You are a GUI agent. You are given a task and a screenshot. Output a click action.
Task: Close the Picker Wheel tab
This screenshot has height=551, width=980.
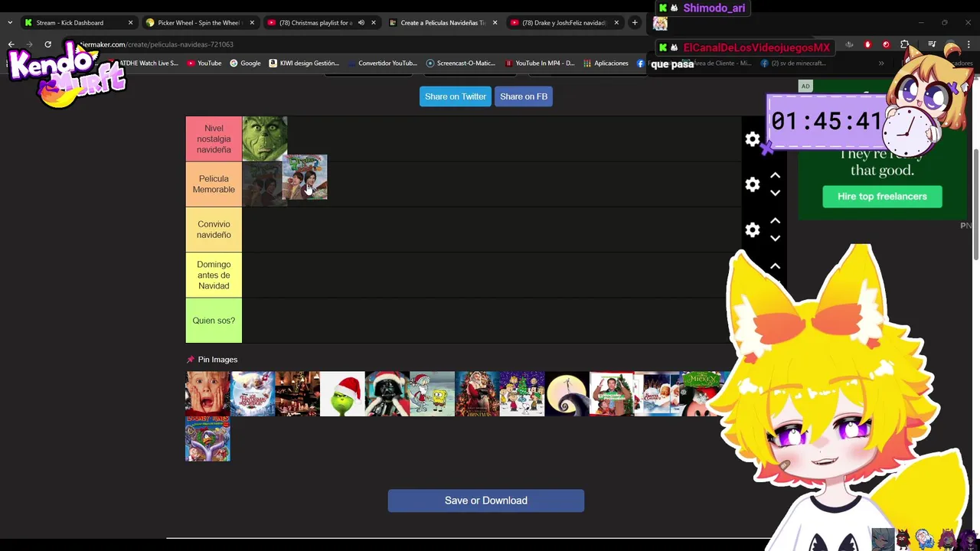tap(252, 23)
